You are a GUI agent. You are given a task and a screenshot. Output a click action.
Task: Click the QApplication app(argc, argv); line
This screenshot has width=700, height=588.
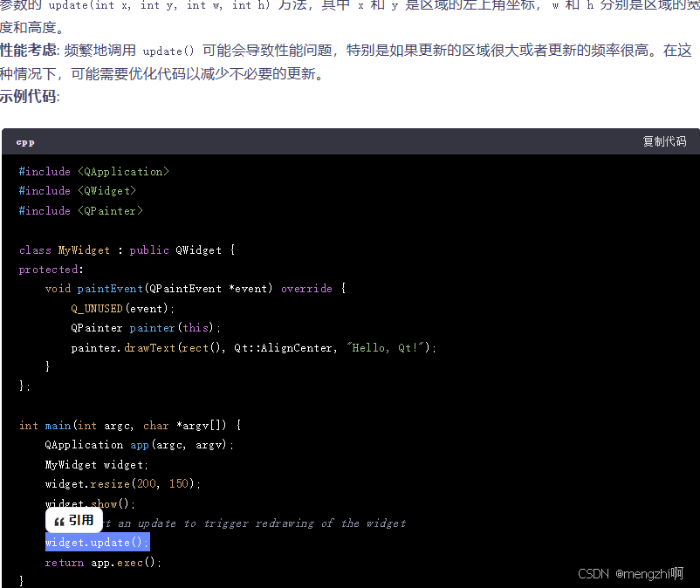(139, 445)
